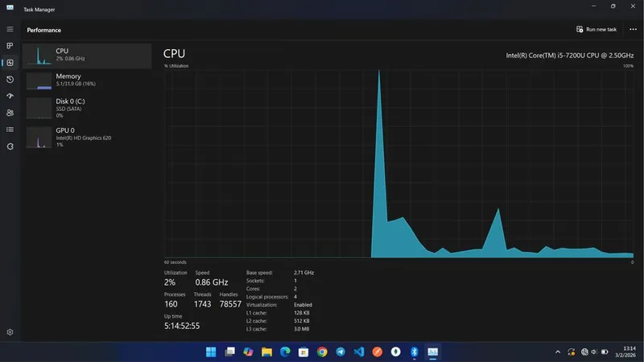Launch Google Chrome from taskbar
Viewport: 644px width, 362px height.
point(322,352)
